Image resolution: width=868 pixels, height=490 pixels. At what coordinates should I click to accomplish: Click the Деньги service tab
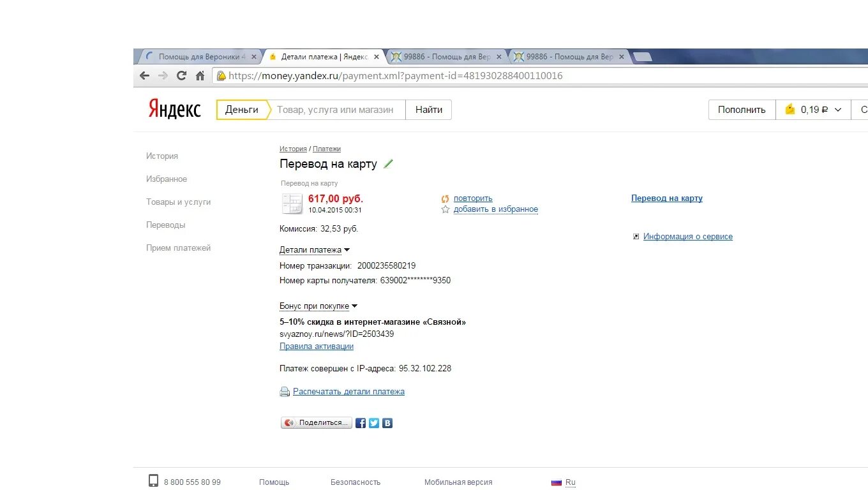point(242,110)
